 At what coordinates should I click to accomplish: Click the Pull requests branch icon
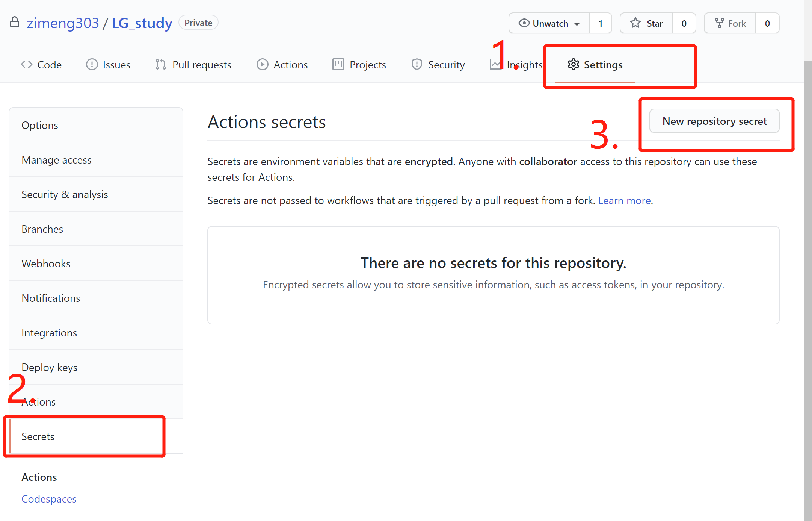coord(161,65)
